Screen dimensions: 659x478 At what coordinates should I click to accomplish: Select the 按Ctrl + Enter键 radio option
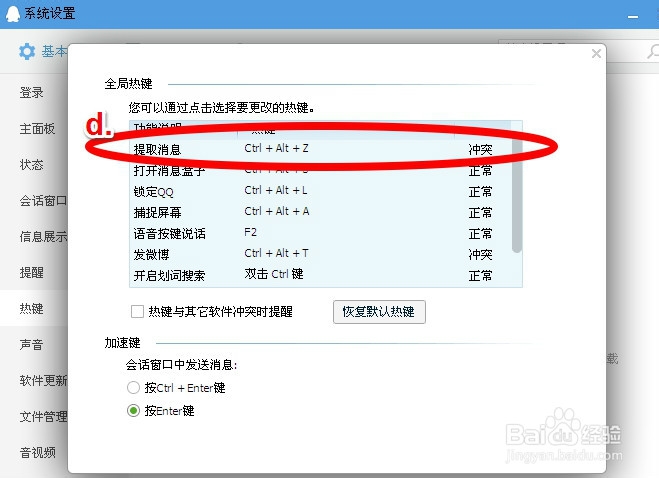(133, 387)
